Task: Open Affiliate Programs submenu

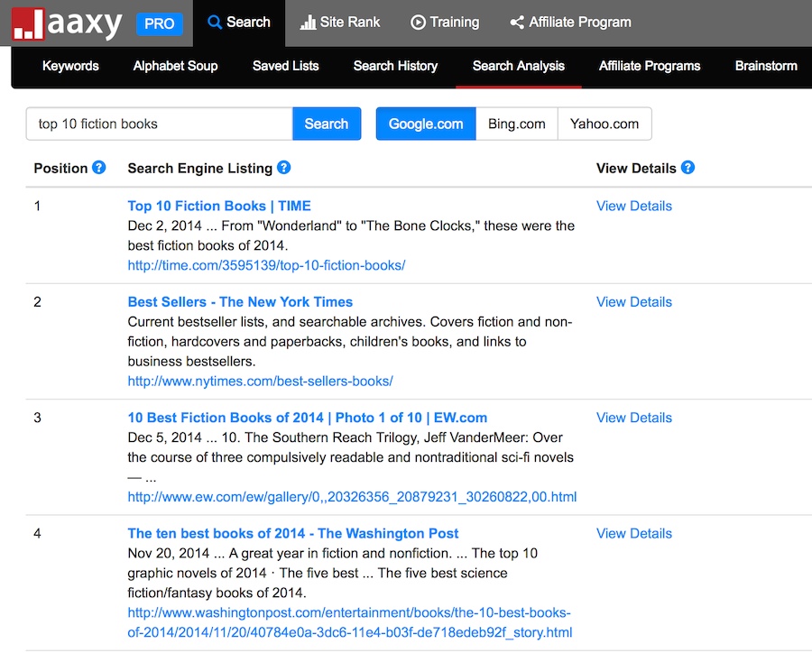Action: [x=650, y=66]
